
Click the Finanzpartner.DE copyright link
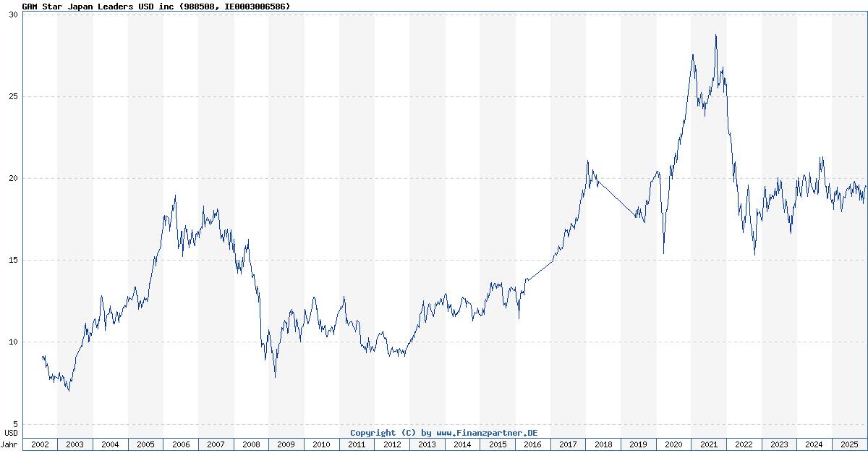point(444,433)
